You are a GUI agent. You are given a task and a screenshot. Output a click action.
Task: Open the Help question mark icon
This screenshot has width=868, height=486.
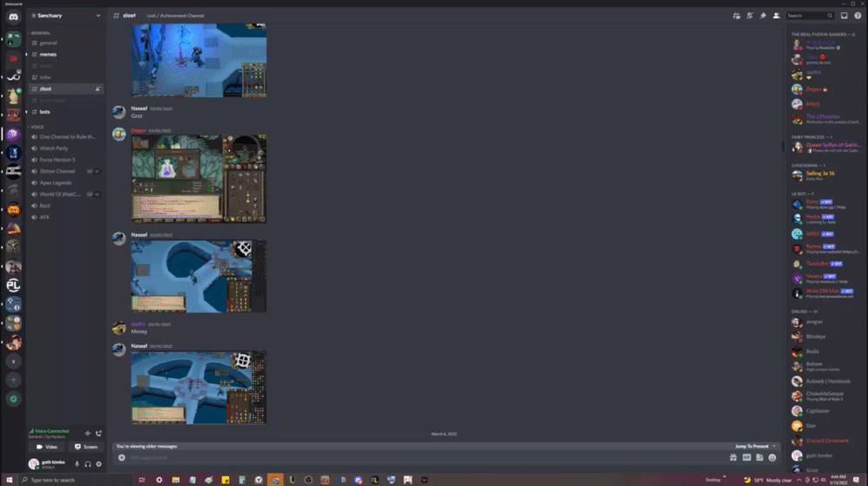click(858, 16)
